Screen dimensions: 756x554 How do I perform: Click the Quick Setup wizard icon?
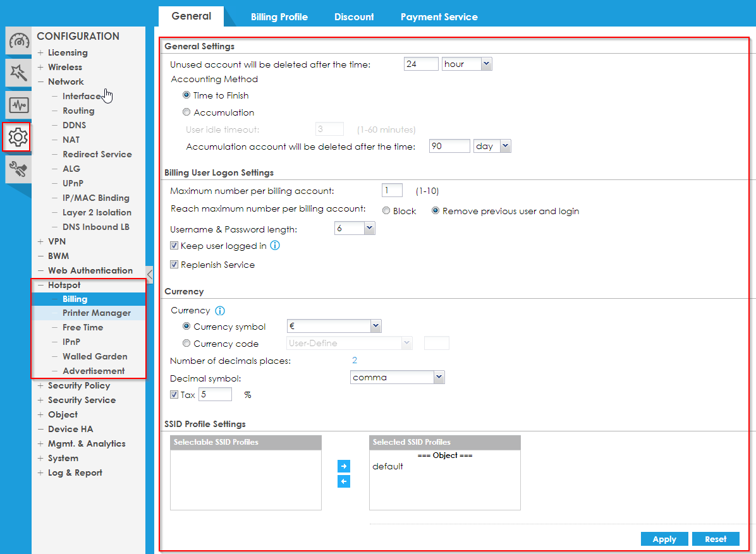(x=18, y=73)
